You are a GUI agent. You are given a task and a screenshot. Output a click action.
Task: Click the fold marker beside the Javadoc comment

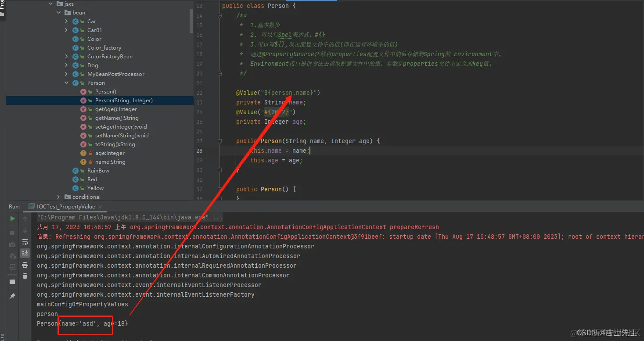[x=220, y=16]
